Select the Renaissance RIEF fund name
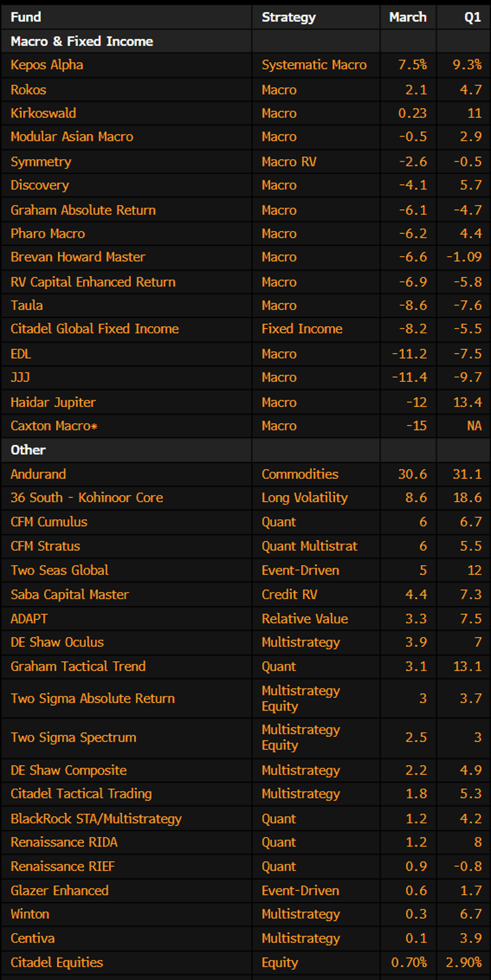Image resolution: width=491 pixels, height=980 pixels. (x=63, y=866)
